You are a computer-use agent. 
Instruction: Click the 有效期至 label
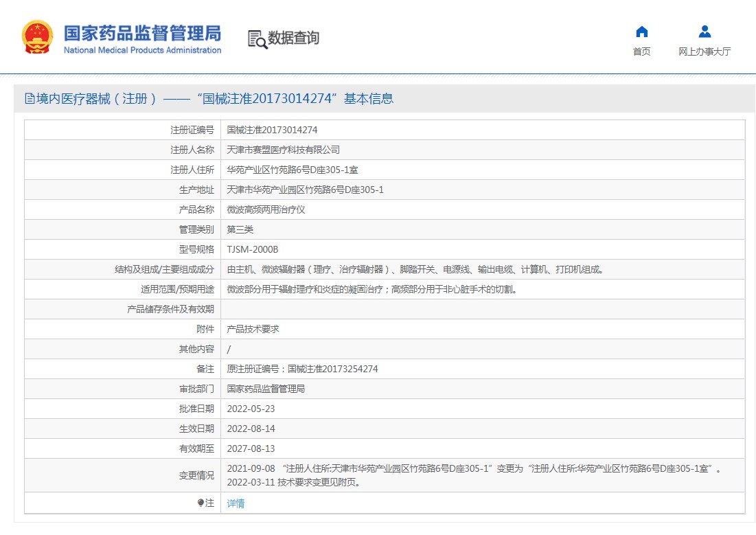pos(196,448)
